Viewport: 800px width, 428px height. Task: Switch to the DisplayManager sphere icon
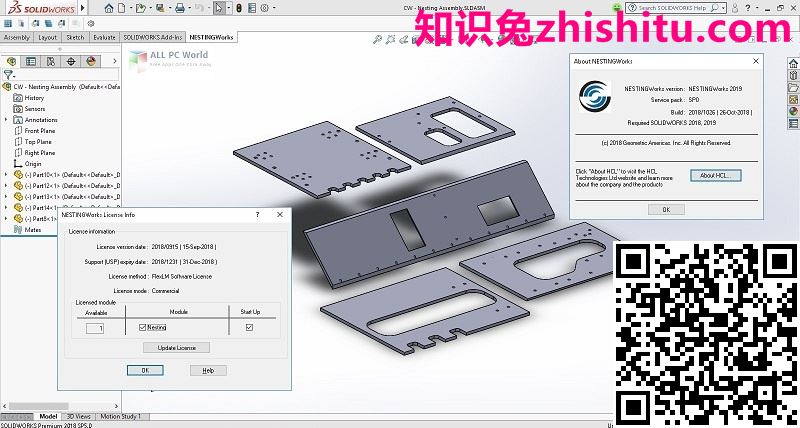tap(91, 61)
